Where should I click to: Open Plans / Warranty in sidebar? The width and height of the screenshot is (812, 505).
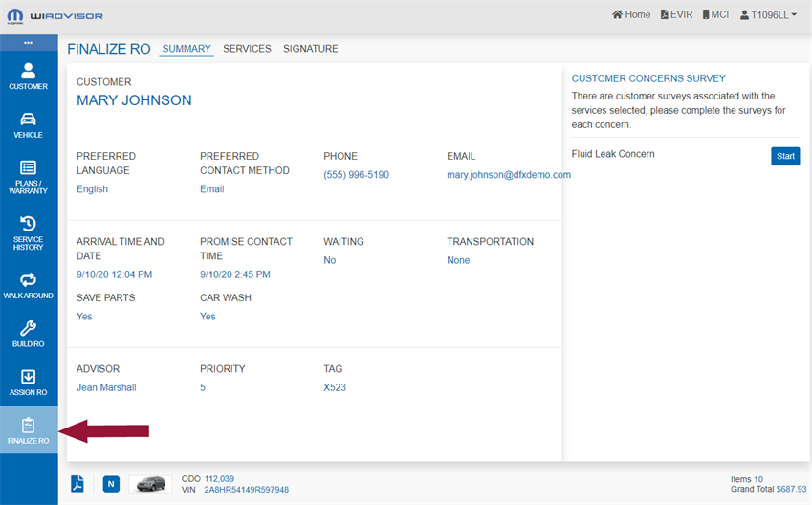(x=29, y=177)
